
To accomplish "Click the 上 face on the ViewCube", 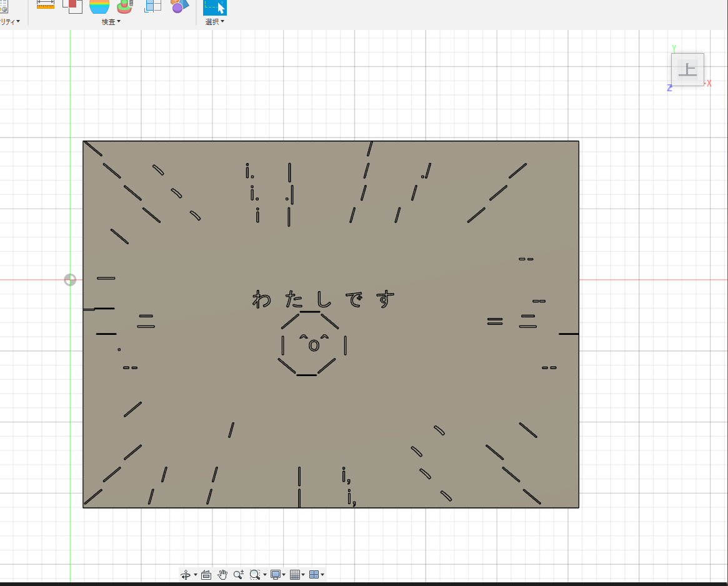I will point(687,69).
